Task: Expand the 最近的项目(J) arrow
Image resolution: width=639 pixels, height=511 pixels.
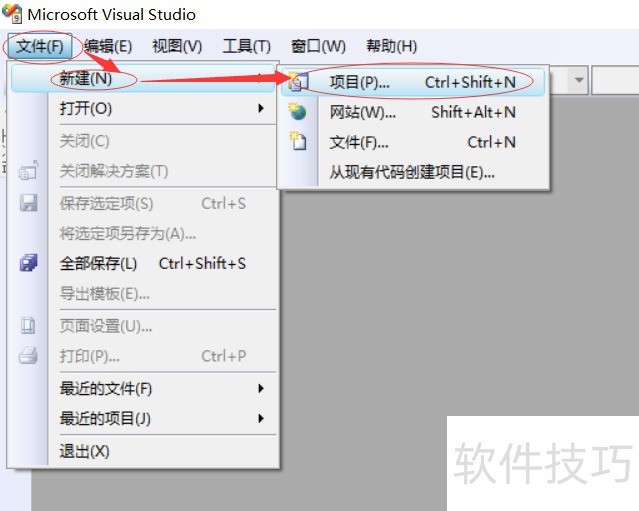Action: point(261,418)
